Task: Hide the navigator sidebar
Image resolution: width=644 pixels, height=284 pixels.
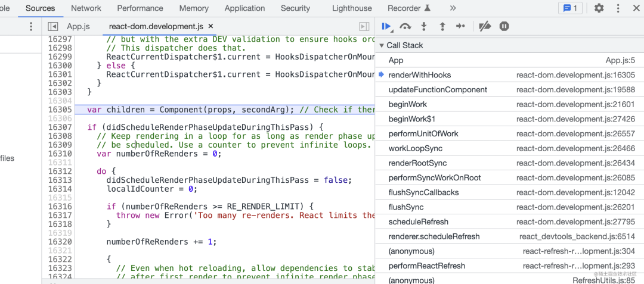Action: tap(52, 27)
